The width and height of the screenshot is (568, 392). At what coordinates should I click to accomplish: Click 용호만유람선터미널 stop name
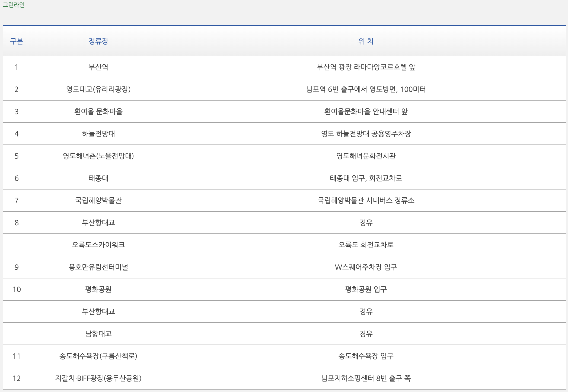(x=98, y=267)
